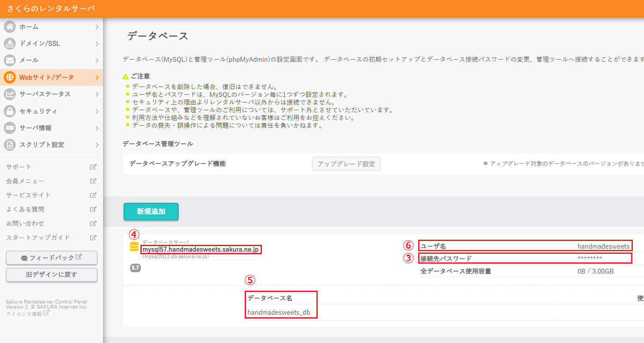
Task: Click the 5.7 version badge
Action: (x=135, y=268)
